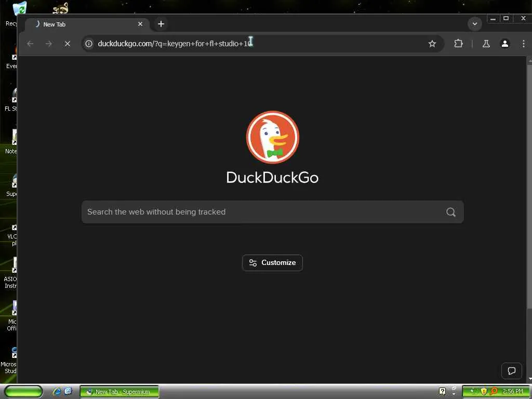Viewport: 532px width, 399px height.
Task: Go forward using the forward arrow
Action: 48,44
